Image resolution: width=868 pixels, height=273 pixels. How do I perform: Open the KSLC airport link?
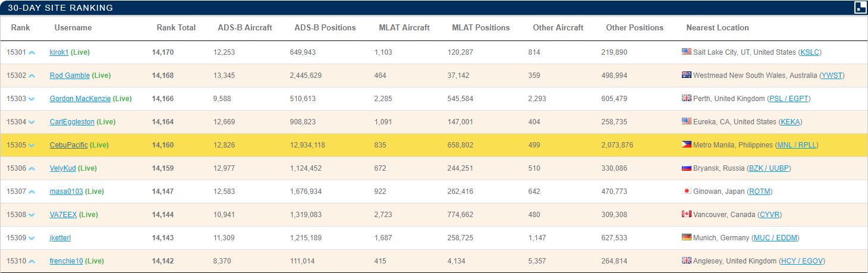810,52
